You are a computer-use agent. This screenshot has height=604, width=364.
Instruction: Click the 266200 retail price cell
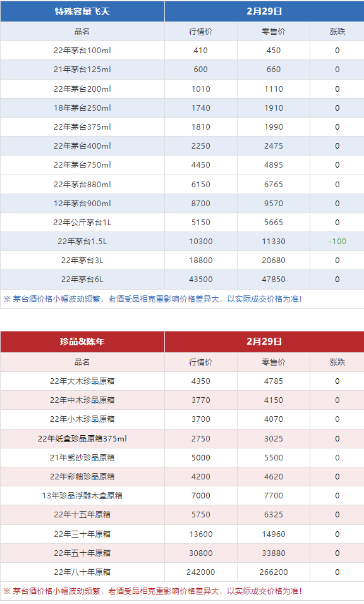(x=274, y=572)
